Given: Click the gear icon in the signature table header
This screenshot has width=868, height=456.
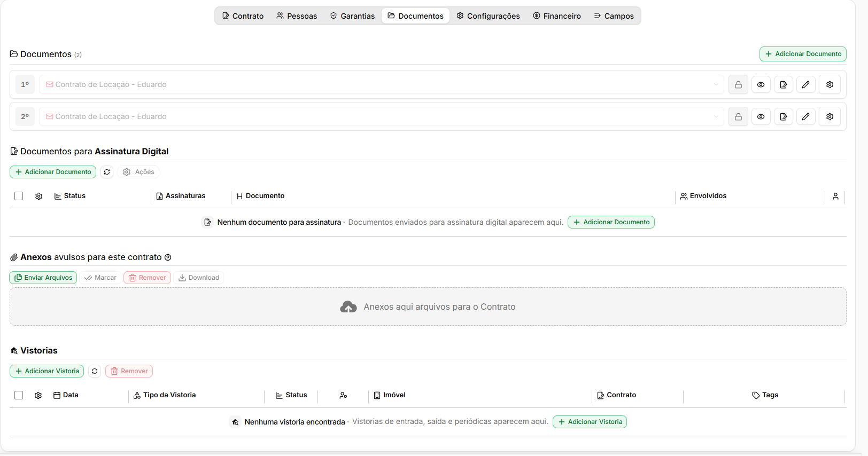Looking at the screenshot, I should tap(38, 196).
